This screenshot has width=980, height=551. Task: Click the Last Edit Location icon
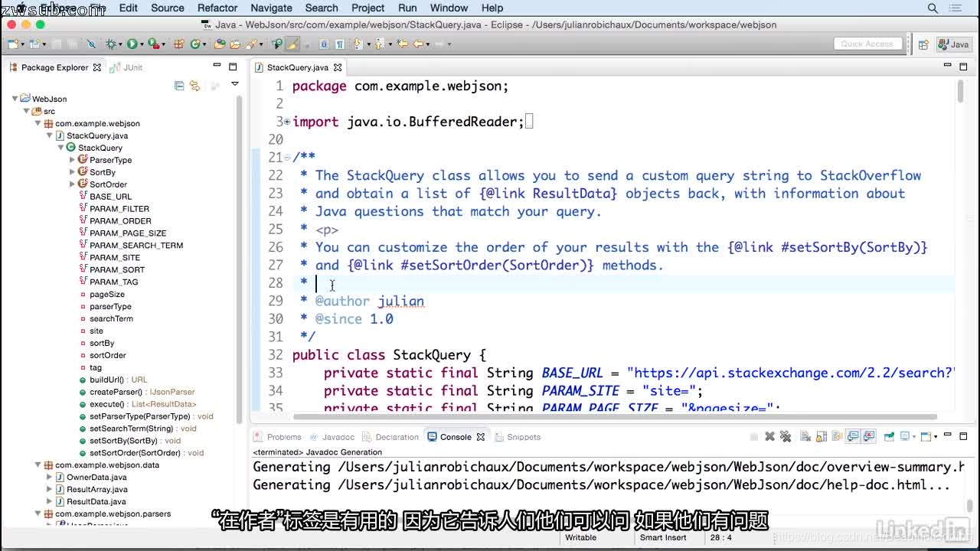click(401, 44)
